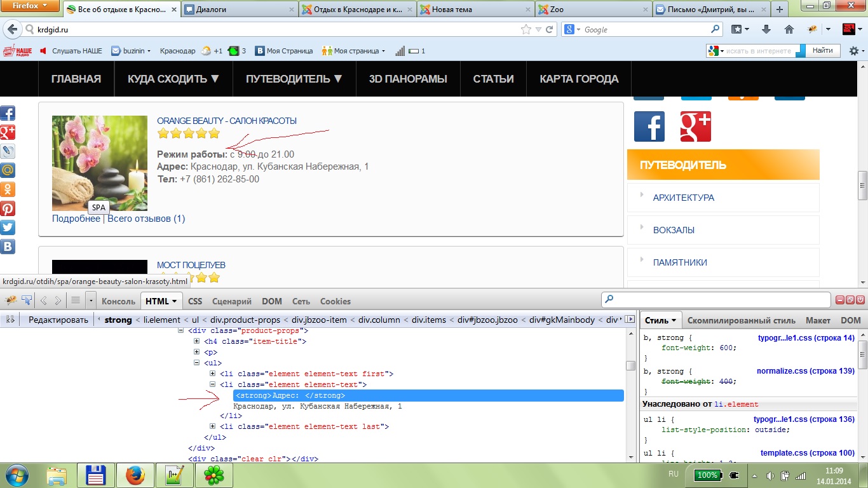Click the НАШЕ Радио logo bookmark

click(17, 51)
